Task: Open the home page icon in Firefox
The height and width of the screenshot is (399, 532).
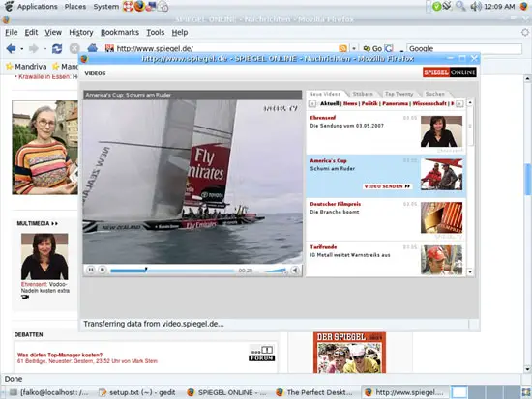Action: click(92, 48)
